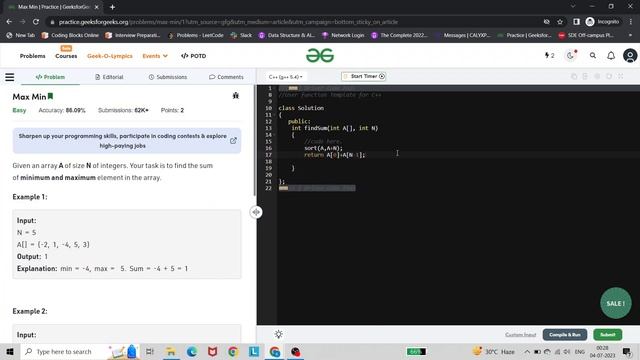This screenshot has width=640, height=360.
Task: Click the fullscreen editor icon
Action: (x=620, y=76)
